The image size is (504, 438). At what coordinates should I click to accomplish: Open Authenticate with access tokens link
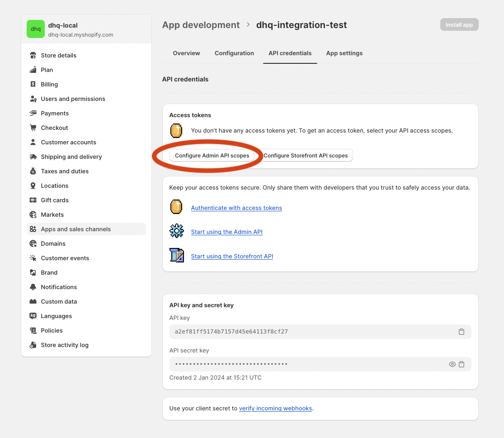(236, 208)
